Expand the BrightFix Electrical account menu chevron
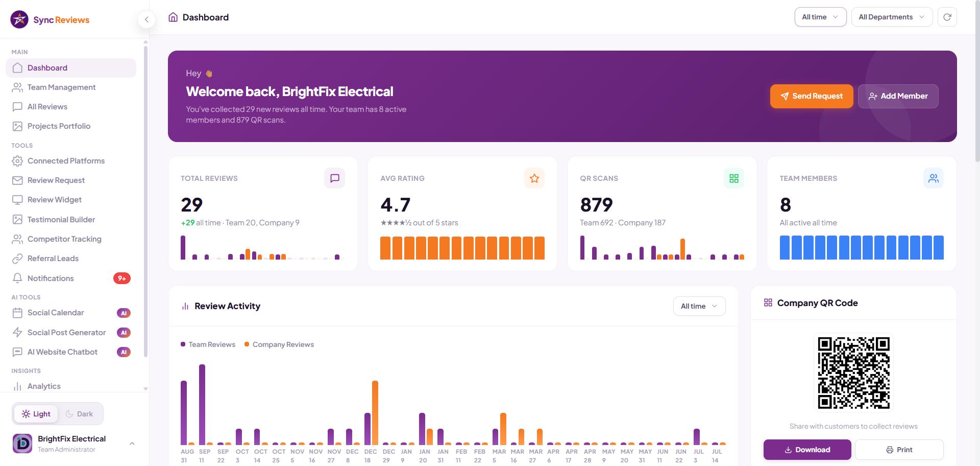Screen dimensions: 980x466 [132, 444]
